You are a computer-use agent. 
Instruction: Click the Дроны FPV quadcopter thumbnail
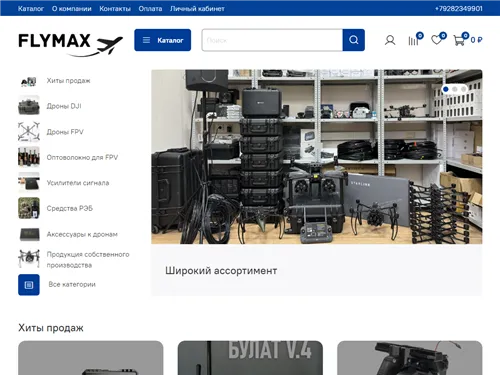point(29,131)
